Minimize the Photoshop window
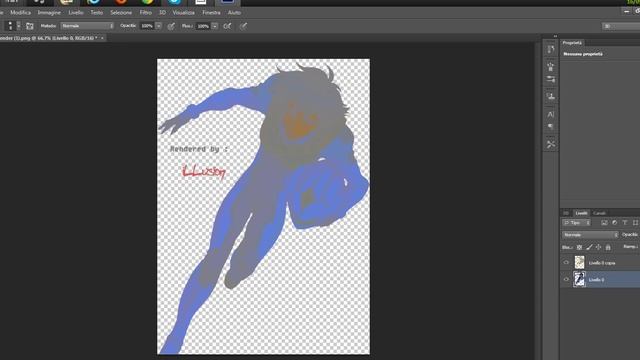Screen dimensions: 640x360 (x=627, y=12)
